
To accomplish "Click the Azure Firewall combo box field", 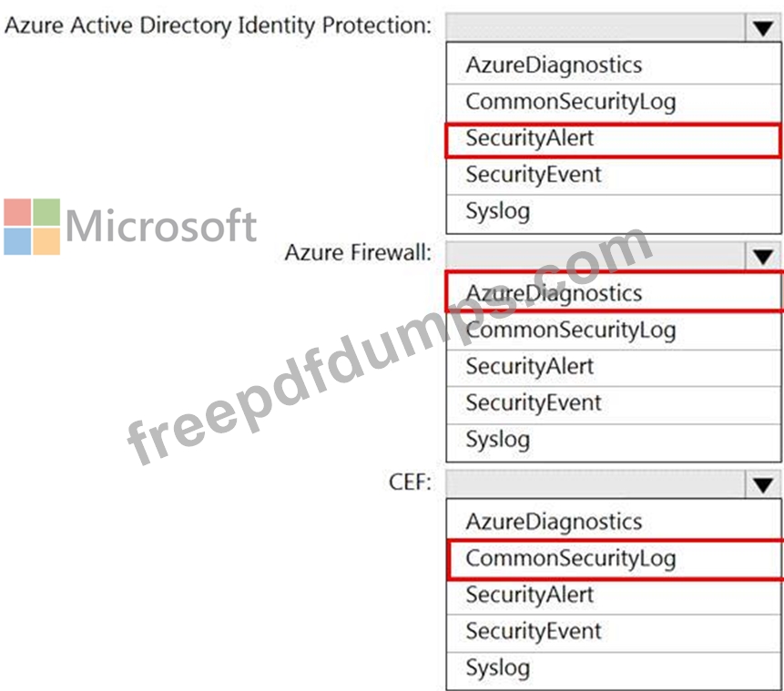I will tap(596, 255).
